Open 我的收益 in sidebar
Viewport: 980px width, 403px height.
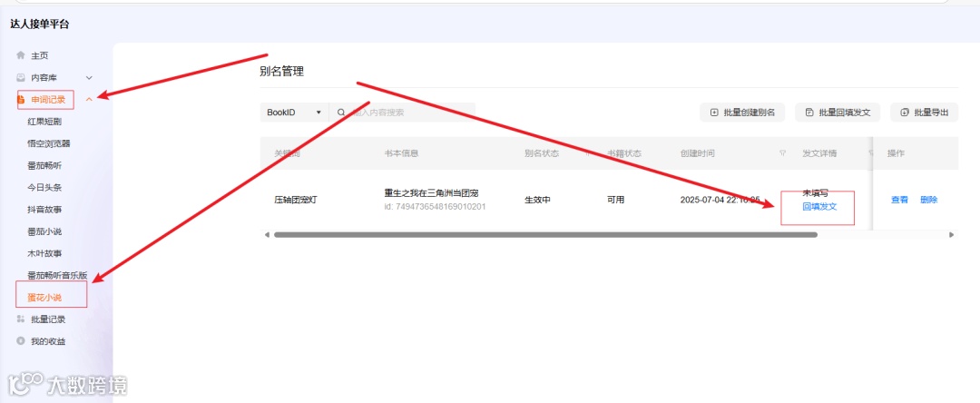pos(48,341)
